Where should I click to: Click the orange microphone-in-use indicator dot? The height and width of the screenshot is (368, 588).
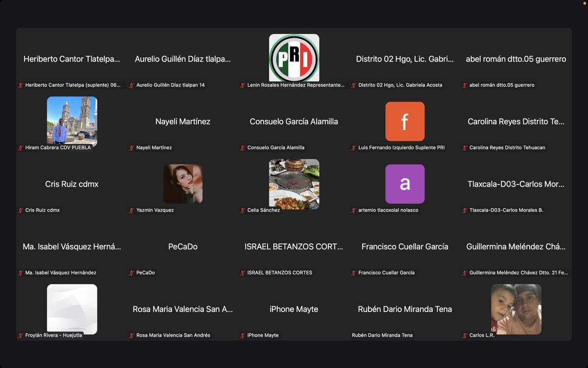coord(584,2)
